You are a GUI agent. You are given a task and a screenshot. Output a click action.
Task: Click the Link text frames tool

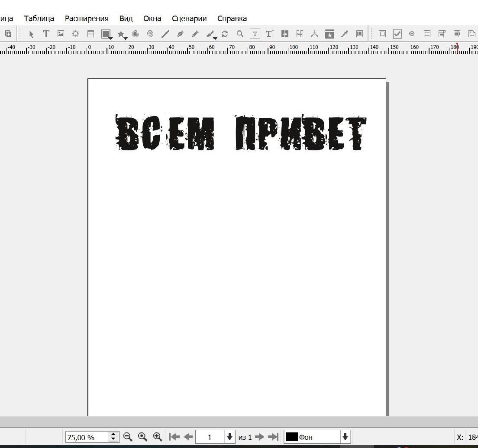pos(285,34)
